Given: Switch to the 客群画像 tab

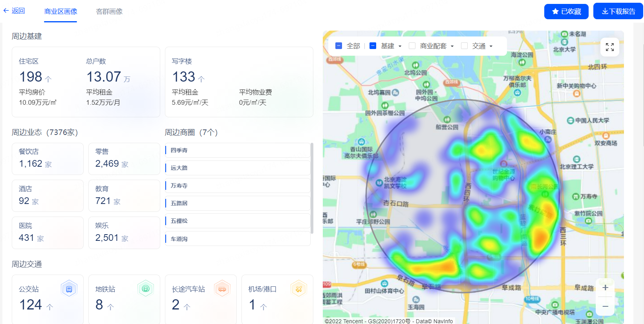Looking at the screenshot, I should tap(109, 12).
